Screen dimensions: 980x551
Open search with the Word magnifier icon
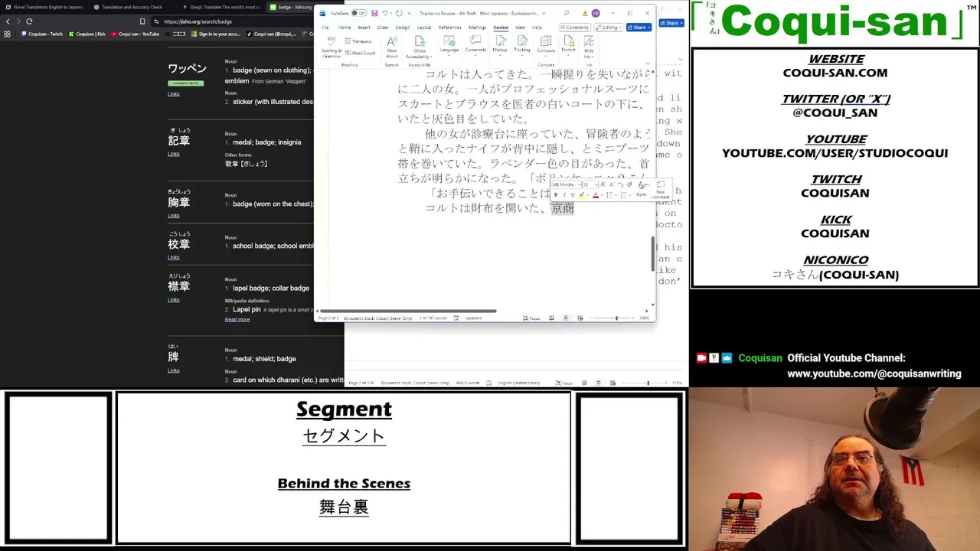point(567,13)
